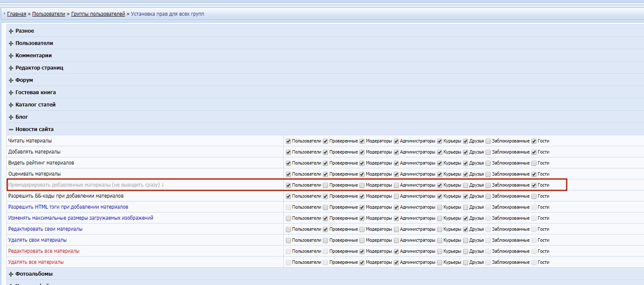Click Разрешить HTML тэги при добавлении материалов
644x285 pixels.
[68, 207]
